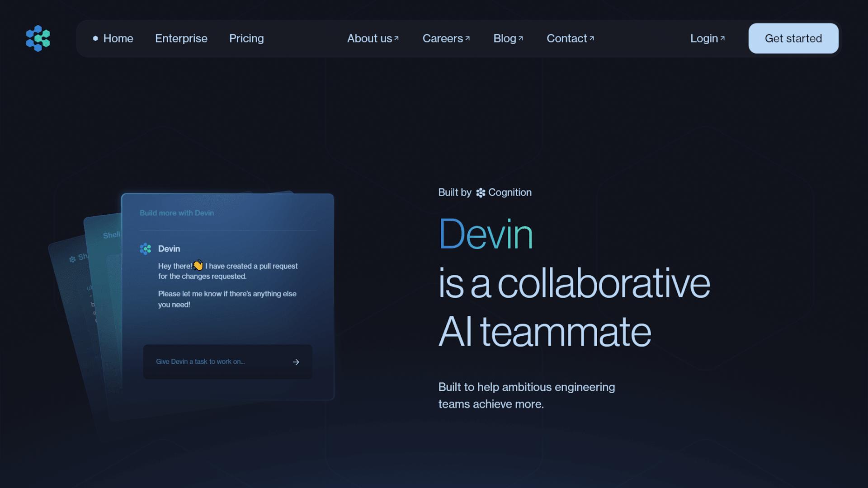Click the Cognition text link

509,192
